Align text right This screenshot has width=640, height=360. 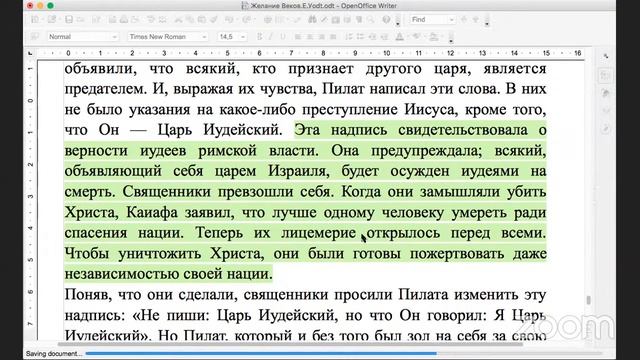[x=322, y=37]
